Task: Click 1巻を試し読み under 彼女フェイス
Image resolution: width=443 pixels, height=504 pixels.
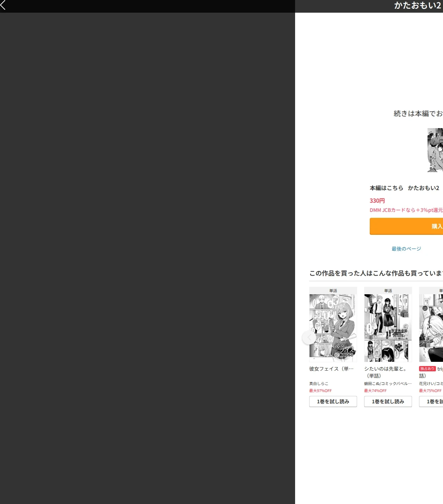Action: click(333, 402)
